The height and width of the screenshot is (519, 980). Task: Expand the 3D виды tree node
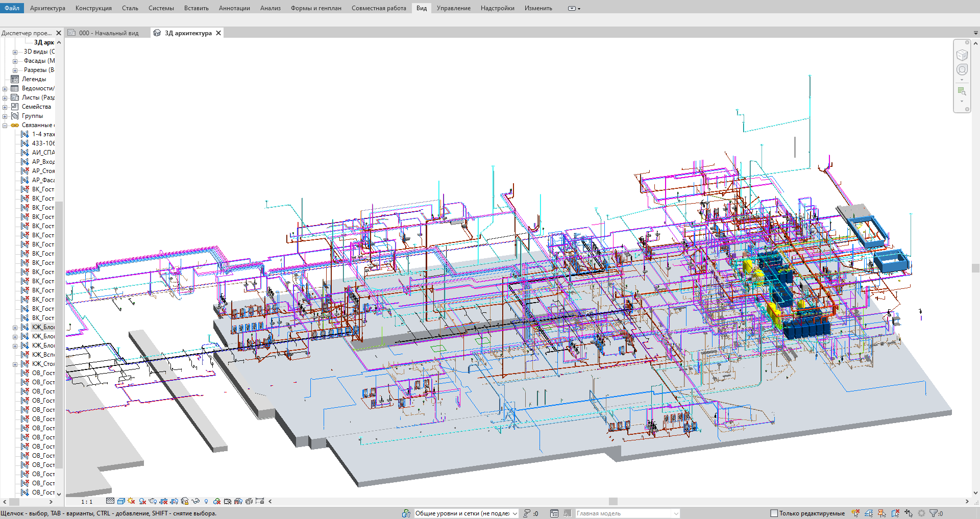coord(15,52)
